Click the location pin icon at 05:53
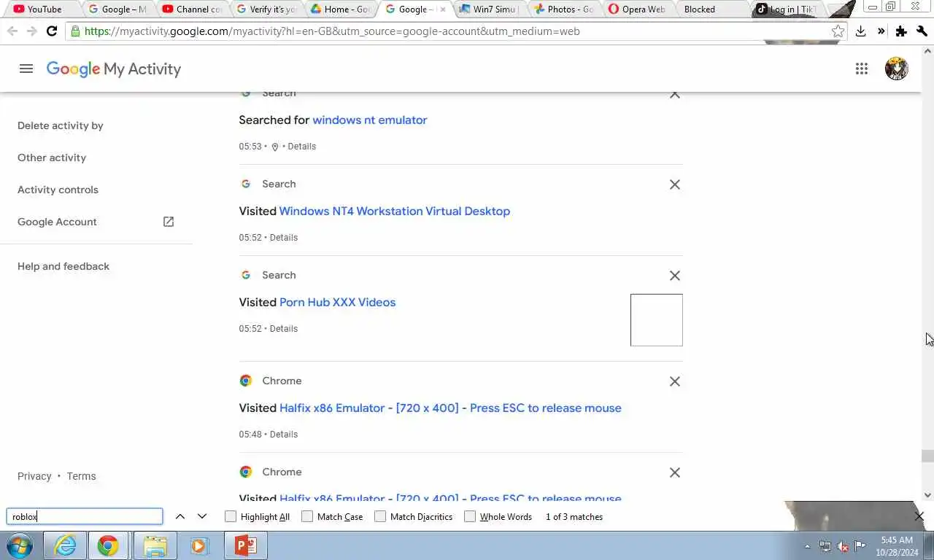The width and height of the screenshot is (934, 560). pyautogui.click(x=275, y=147)
